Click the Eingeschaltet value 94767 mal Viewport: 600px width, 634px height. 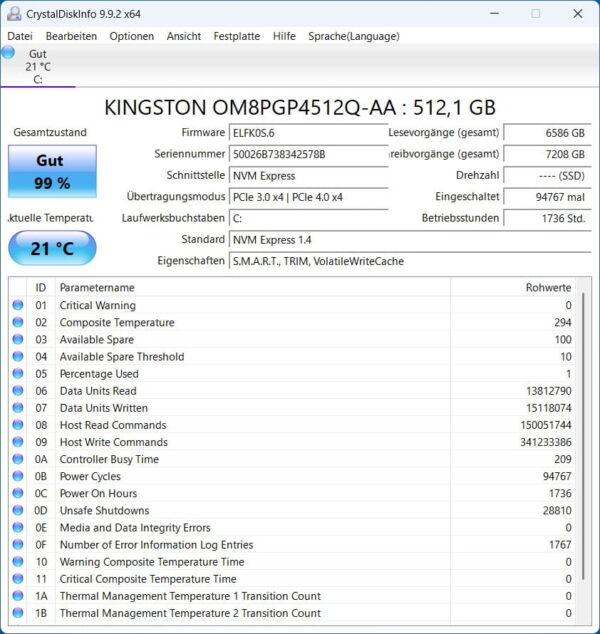pos(547,197)
